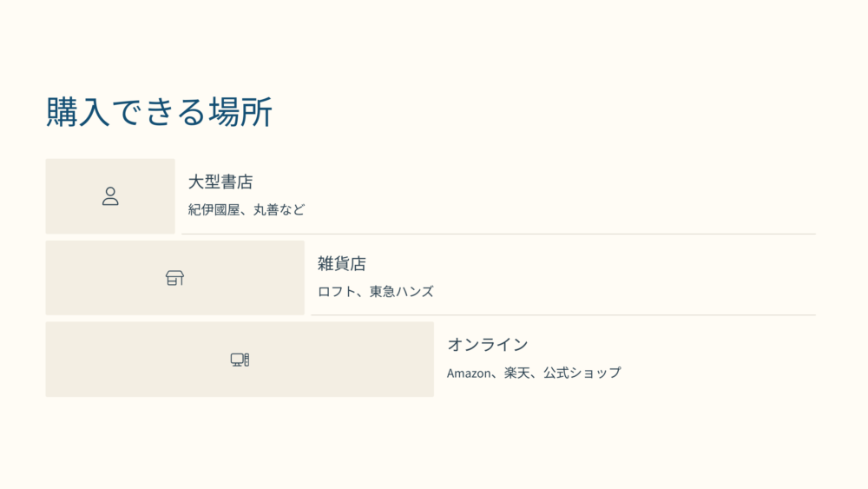Click the word Amazon under オンライン
The height and width of the screenshot is (489, 868).
click(469, 373)
